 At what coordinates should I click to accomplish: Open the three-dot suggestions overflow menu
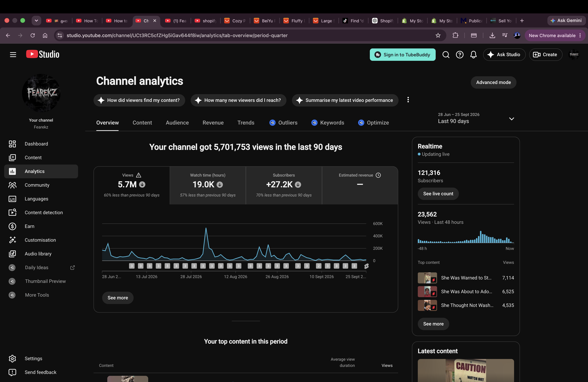tap(408, 100)
